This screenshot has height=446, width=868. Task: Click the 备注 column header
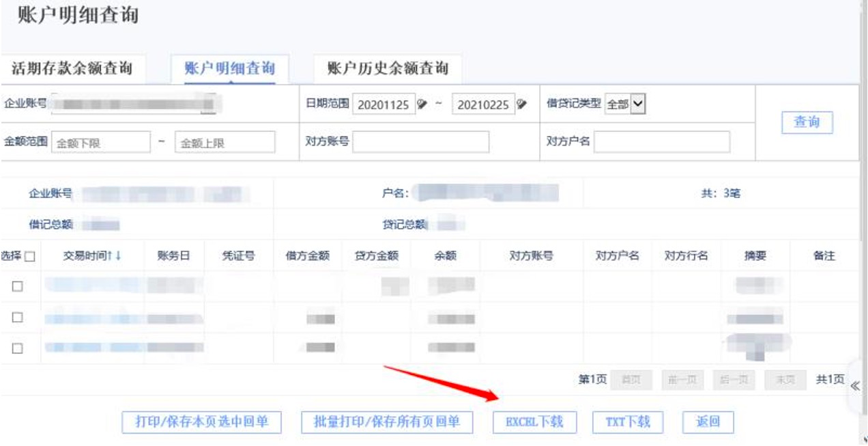coord(824,256)
